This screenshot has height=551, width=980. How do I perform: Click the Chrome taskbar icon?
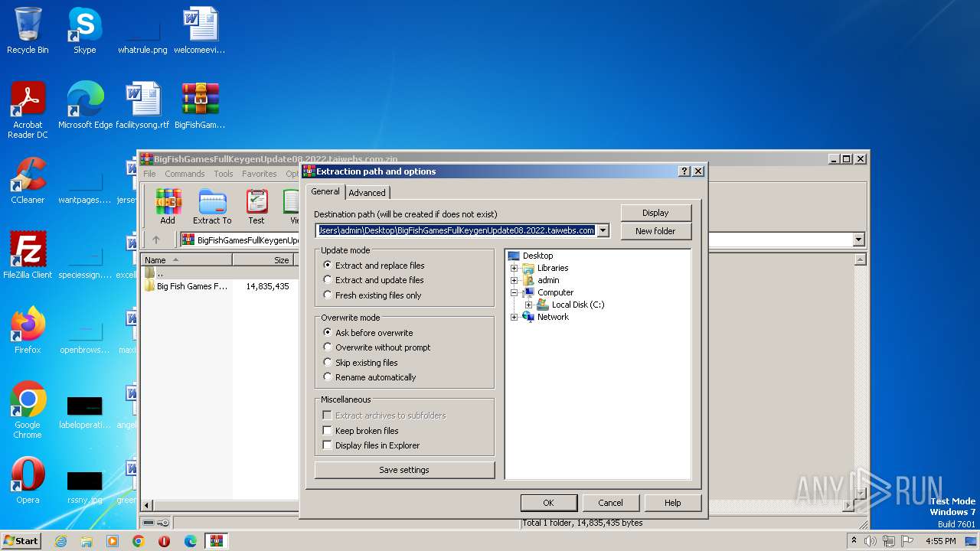point(138,541)
